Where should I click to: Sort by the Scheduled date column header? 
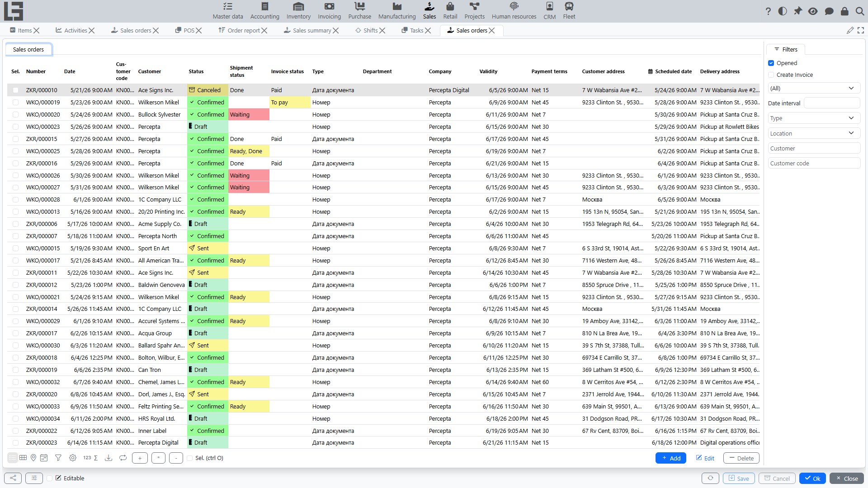tap(670, 71)
